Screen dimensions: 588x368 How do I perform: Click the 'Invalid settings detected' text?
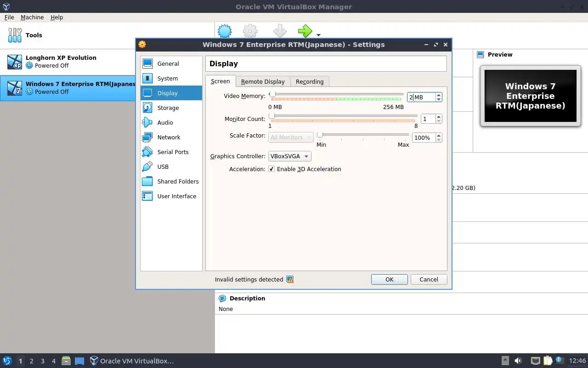click(249, 279)
